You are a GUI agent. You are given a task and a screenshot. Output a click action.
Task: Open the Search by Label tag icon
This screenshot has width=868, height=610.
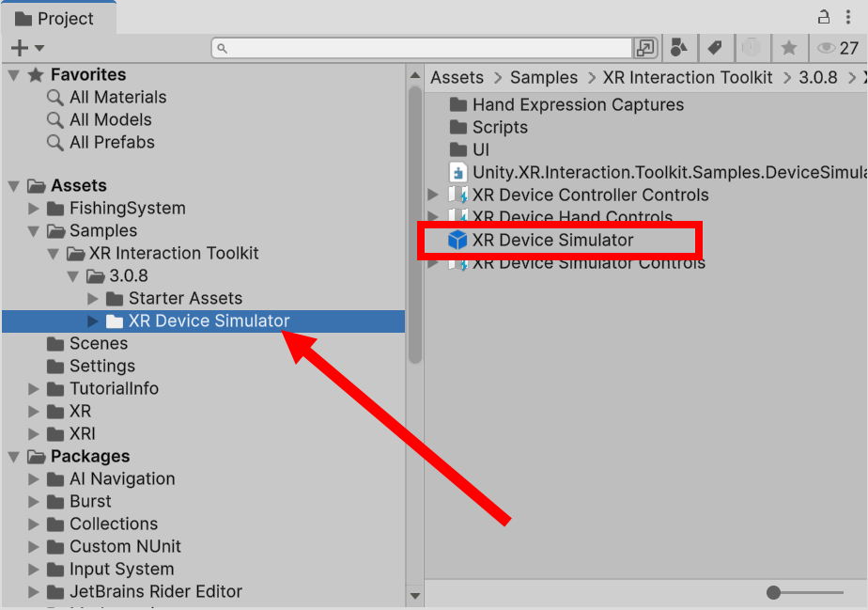click(715, 48)
